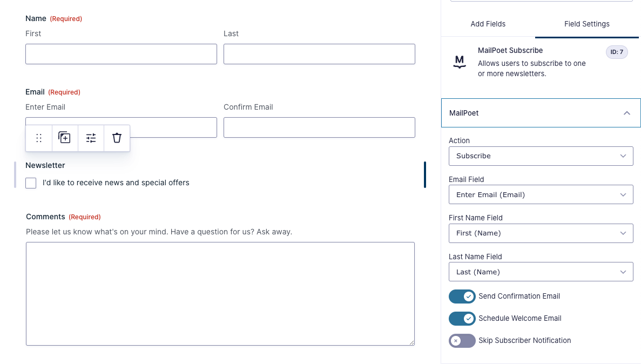Click the Confirm Email input field

319,127
